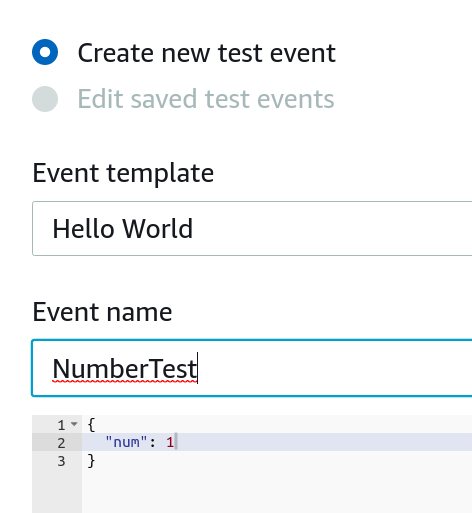This screenshot has width=472, height=513.
Task: Click the 'Edit saved test events' label text
Action: [x=206, y=99]
